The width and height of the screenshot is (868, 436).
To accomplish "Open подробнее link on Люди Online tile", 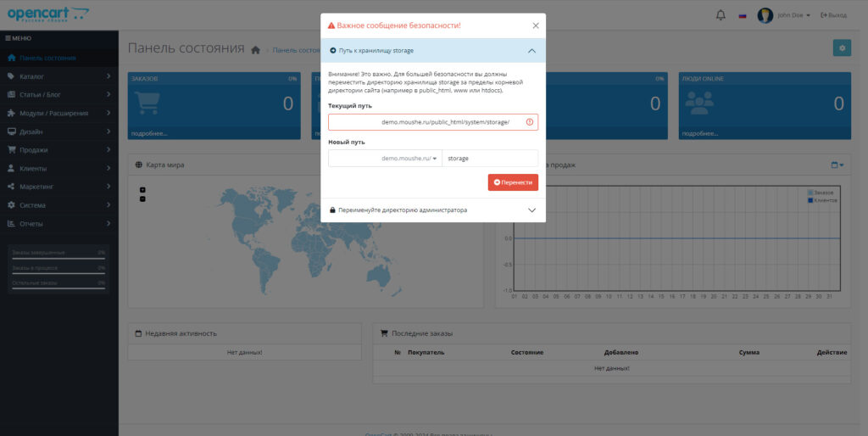I will [700, 133].
